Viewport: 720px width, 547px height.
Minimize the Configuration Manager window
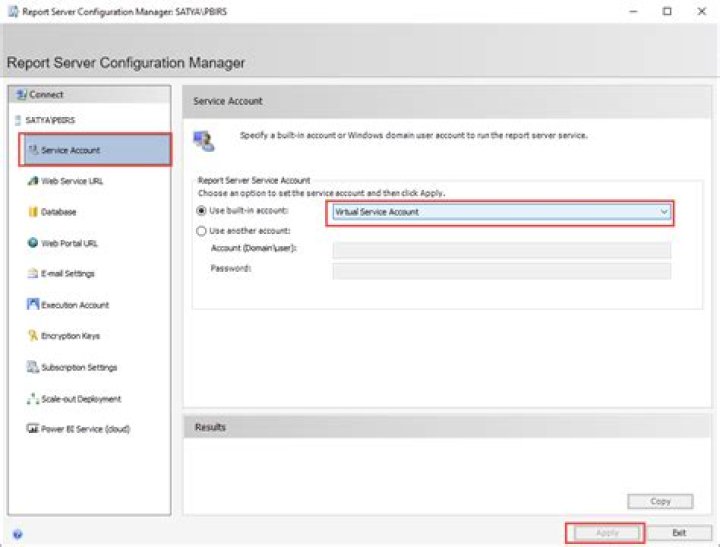(x=634, y=11)
